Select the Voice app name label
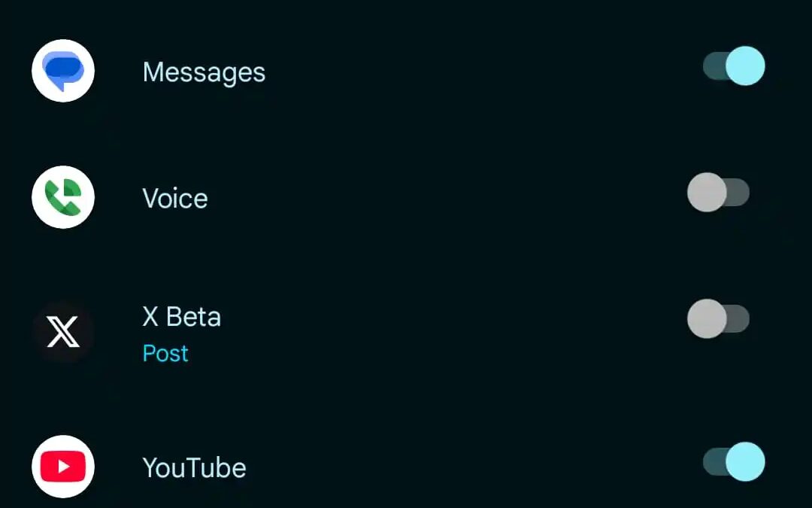812x508 pixels. [175, 199]
